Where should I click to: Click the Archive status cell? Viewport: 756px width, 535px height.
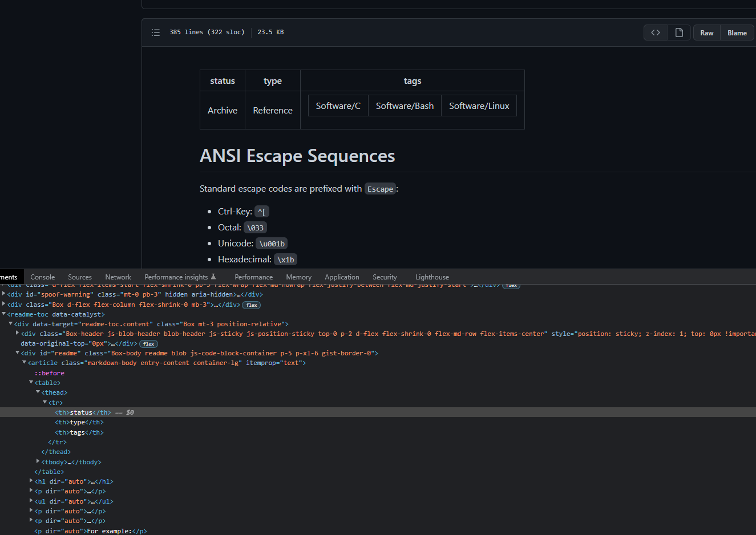(223, 110)
